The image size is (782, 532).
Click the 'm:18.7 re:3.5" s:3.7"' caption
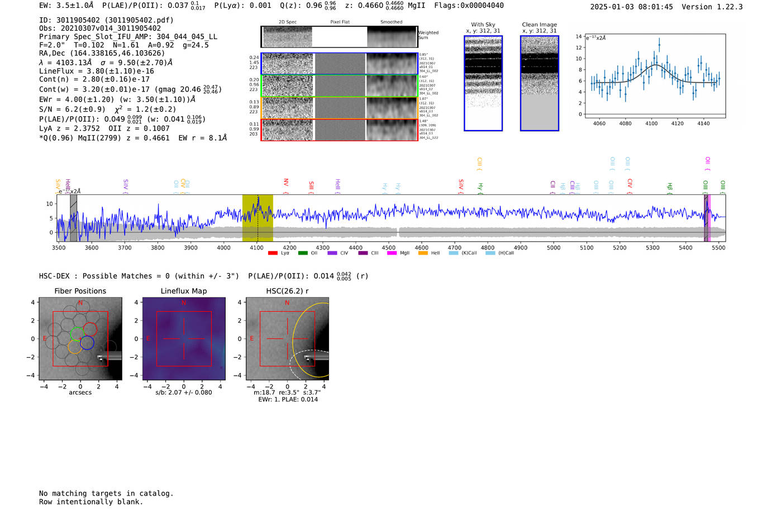[287, 392]
